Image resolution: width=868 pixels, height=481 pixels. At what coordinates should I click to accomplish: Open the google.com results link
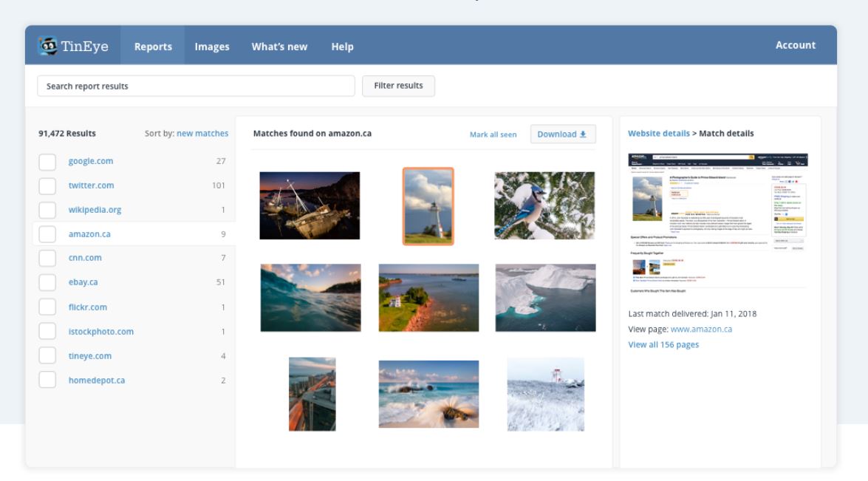tap(91, 161)
